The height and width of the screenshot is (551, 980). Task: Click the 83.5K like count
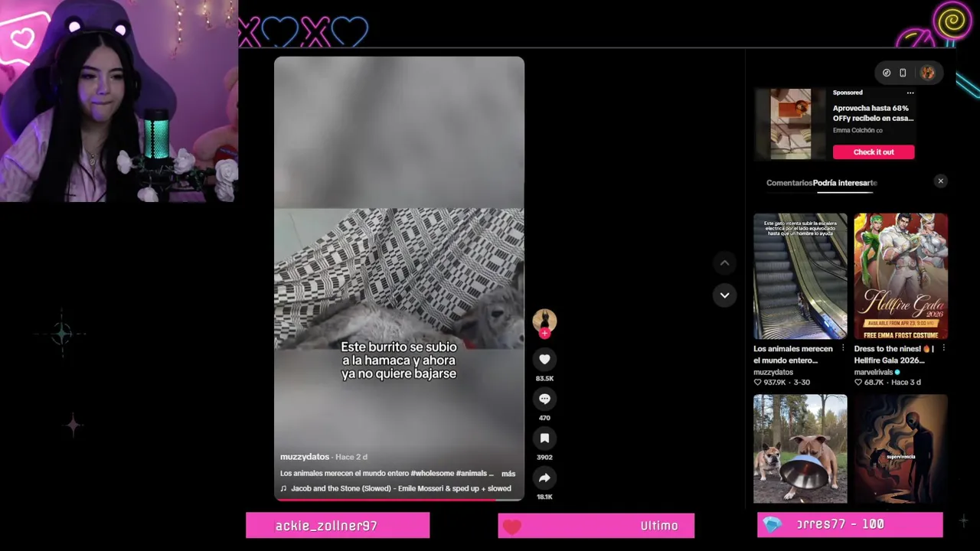[x=544, y=378]
